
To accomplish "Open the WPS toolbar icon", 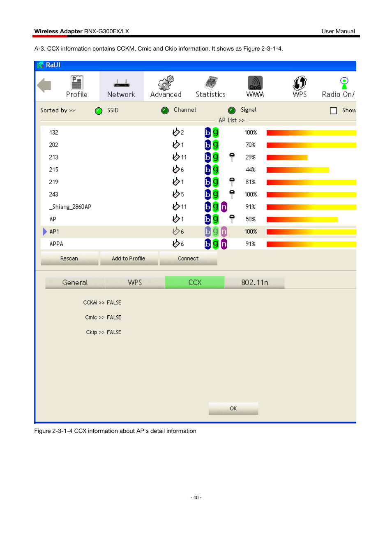I will click(300, 86).
